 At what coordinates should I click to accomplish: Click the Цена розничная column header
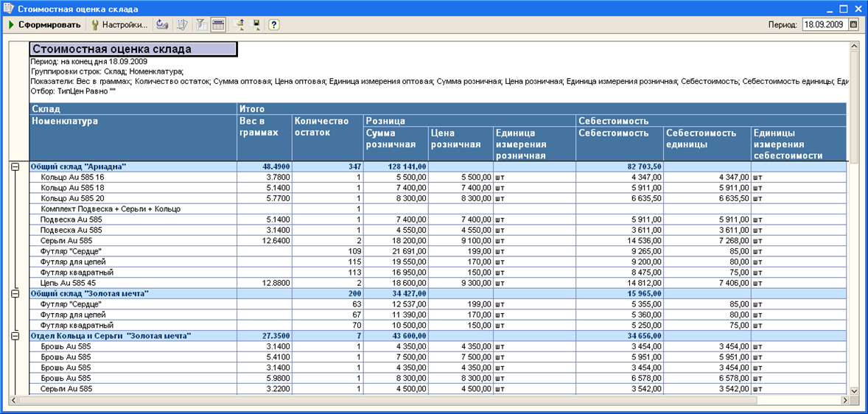click(461, 144)
